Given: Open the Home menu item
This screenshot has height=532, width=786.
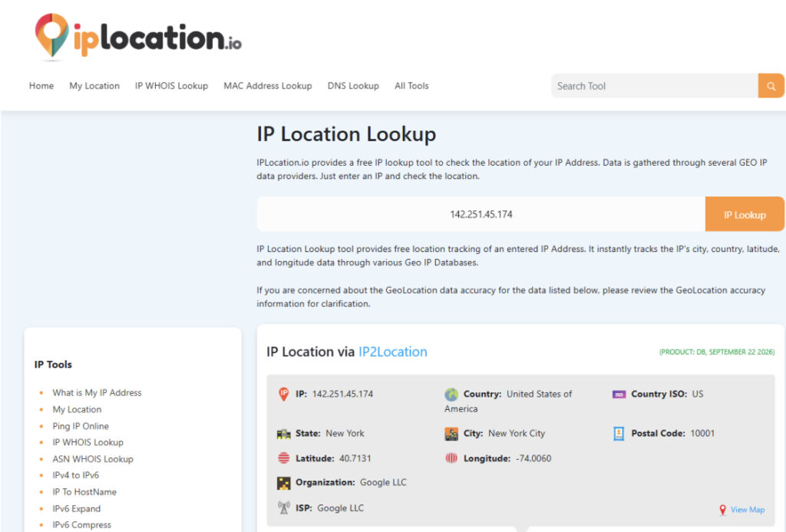Looking at the screenshot, I should [x=41, y=86].
